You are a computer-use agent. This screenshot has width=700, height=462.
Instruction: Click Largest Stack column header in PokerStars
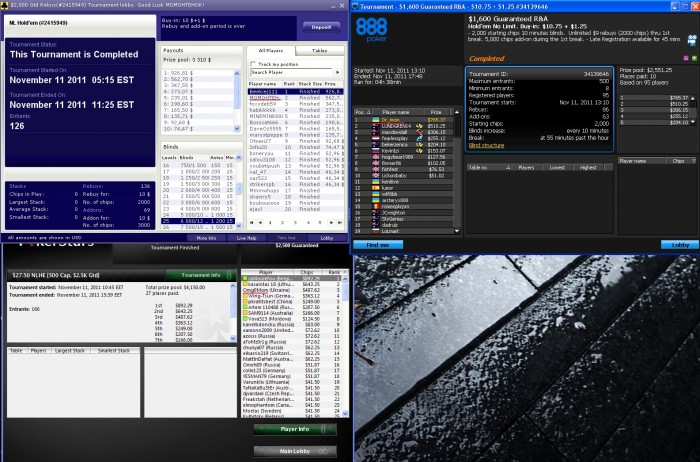pyautogui.click(x=70, y=351)
